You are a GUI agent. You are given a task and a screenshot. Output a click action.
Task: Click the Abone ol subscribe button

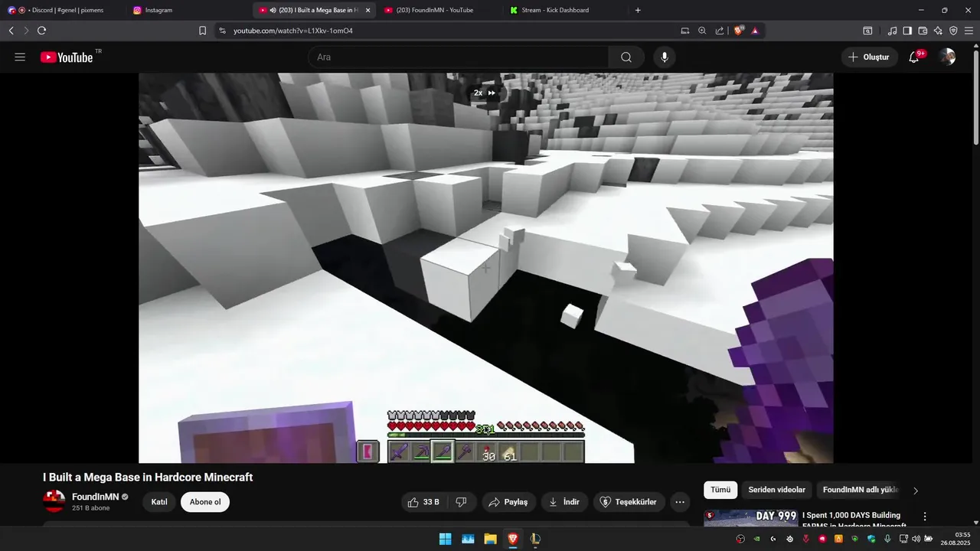pyautogui.click(x=205, y=502)
